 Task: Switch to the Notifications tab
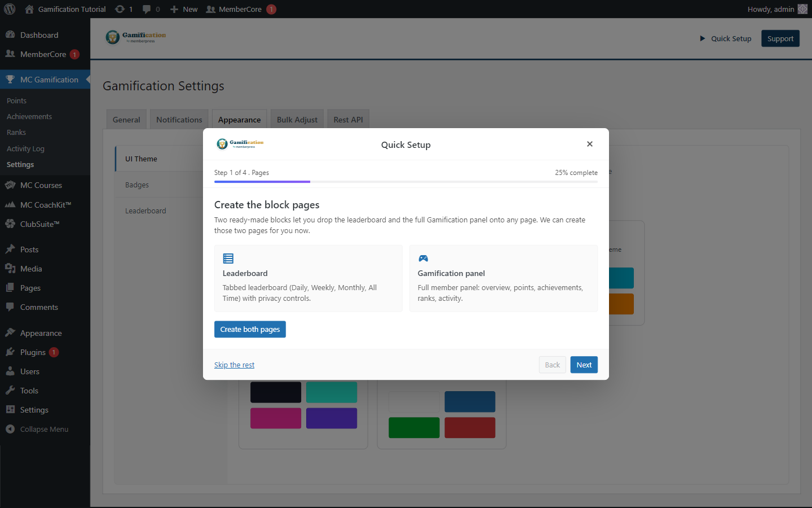click(x=179, y=120)
